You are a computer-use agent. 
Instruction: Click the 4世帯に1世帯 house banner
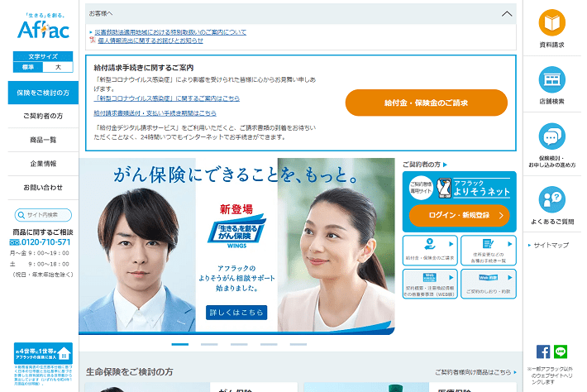[x=43, y=353]
